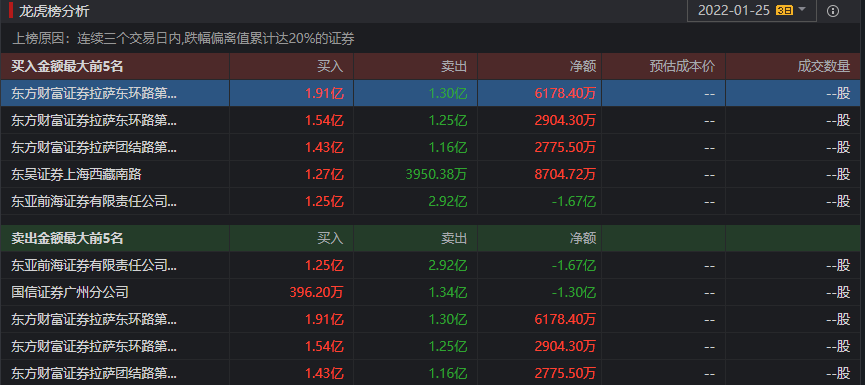865x385 pixels.
Task: Select the 东吴证券上海西藏南路 row
Action: pyautogui.click(x=430, y=174)
